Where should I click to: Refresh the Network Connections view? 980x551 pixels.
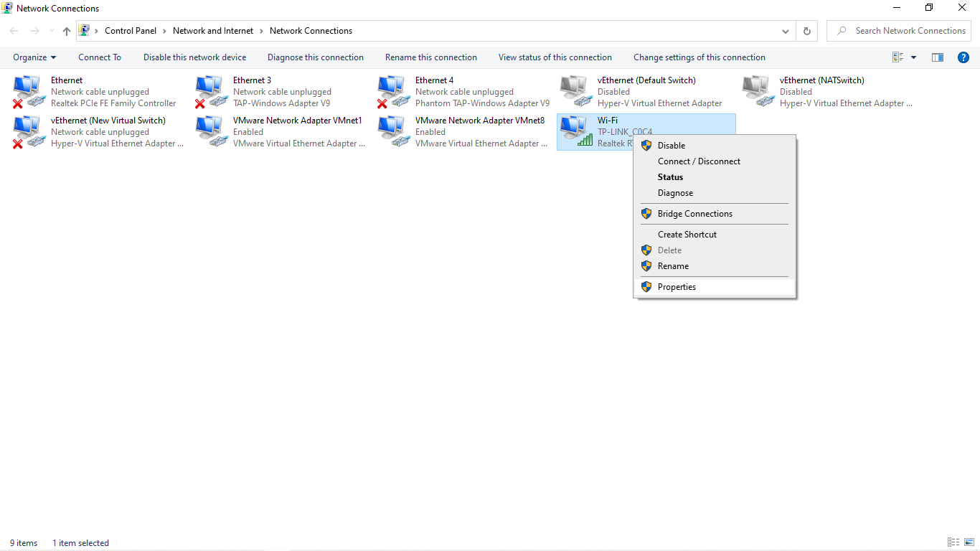pos(807,31)
